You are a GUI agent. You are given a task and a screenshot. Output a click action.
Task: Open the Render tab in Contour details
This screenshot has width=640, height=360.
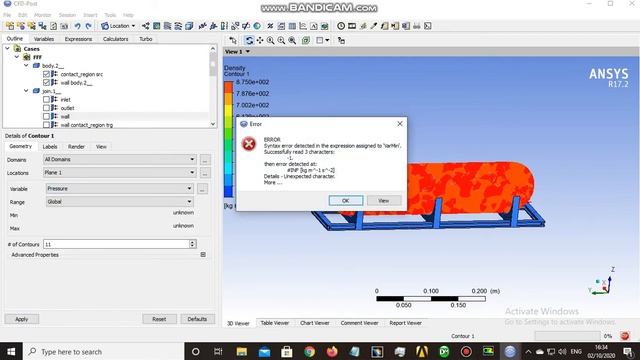(x=76, y=147)
